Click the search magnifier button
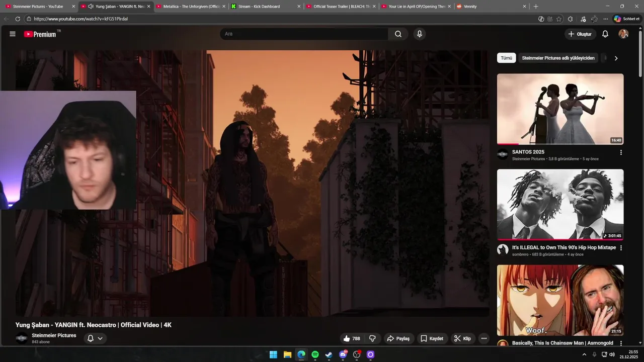Screen dimensions: 644x362 click(398, 34)
